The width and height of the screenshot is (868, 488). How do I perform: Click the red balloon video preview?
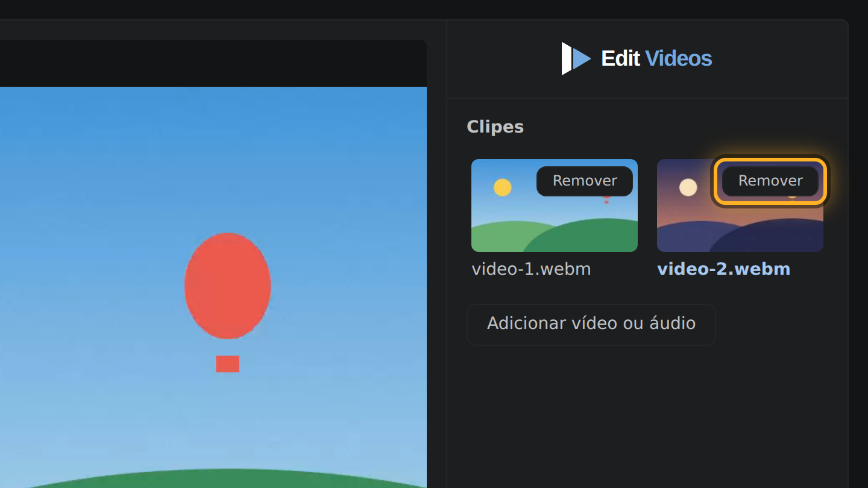click(213, 287)
